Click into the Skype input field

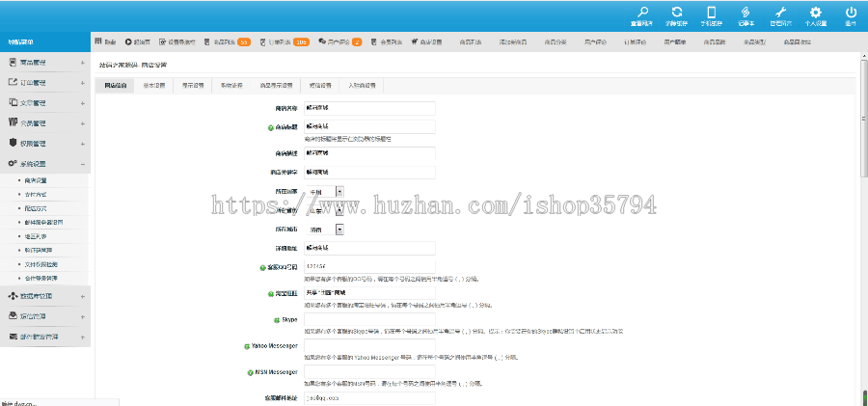pyautogui.click(x=369, y=319)
